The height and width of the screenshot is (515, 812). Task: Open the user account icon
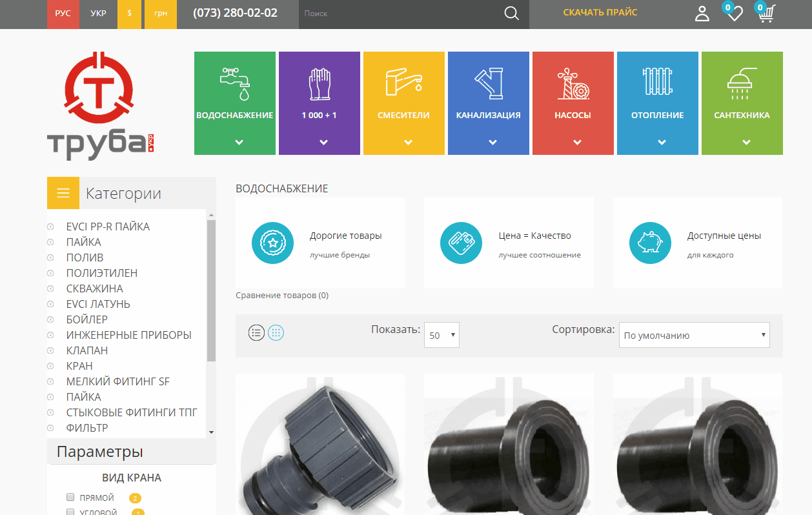click(x=702, y=14)
